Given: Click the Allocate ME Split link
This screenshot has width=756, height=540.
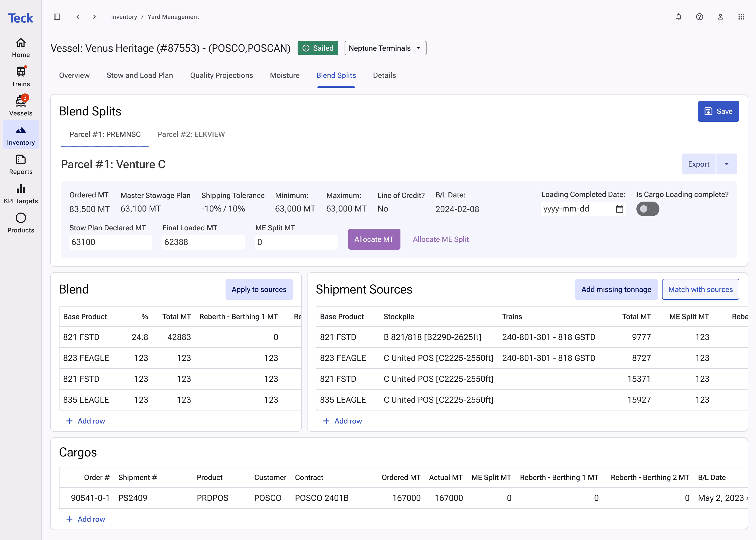Looking at the screenshot, I should point(440,239).
